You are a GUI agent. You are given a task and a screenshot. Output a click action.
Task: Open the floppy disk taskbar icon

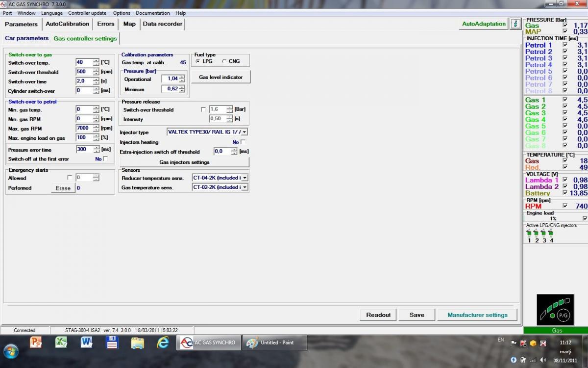point(112,342)
